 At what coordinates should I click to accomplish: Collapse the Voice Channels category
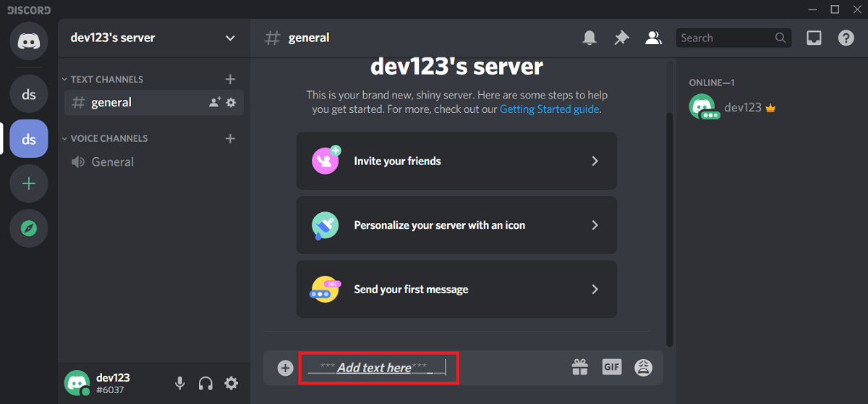click(x=109, y=138)
